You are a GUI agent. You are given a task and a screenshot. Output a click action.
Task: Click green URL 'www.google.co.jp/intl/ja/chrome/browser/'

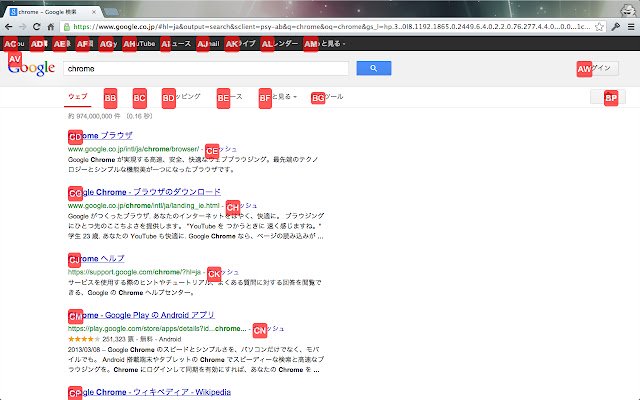(x=133, y=149)
